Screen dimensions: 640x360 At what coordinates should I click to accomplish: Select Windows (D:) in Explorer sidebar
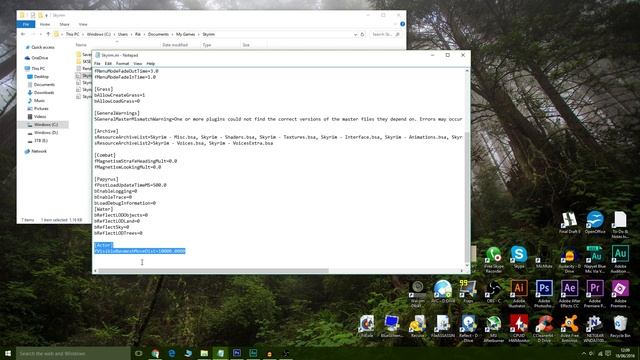pos(46,133)
